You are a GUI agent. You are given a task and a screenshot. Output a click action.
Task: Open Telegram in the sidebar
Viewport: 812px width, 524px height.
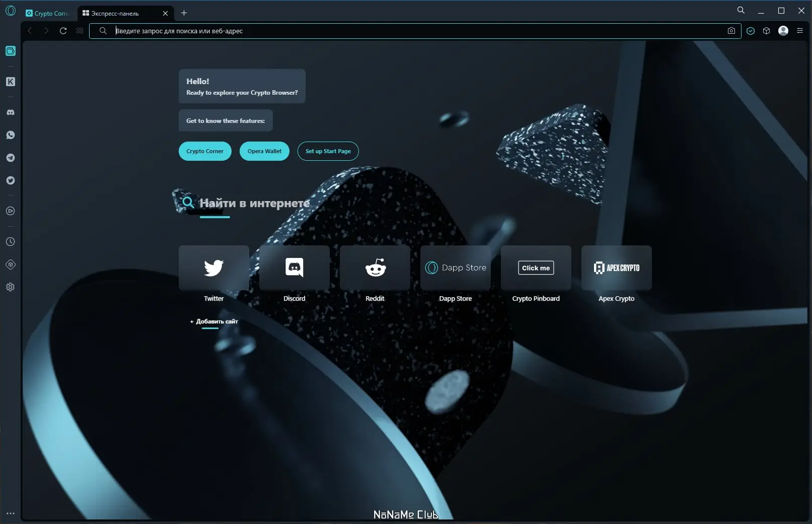(11, 158)
